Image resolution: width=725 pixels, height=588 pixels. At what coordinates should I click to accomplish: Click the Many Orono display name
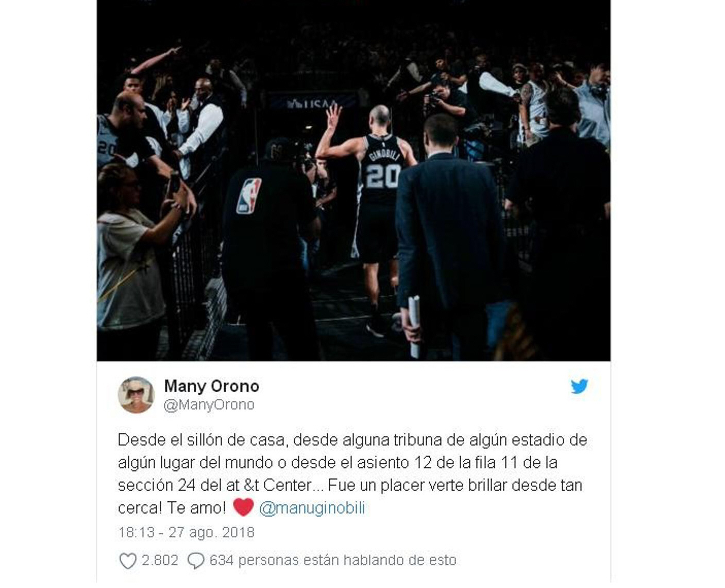click(x=211, y=386)
